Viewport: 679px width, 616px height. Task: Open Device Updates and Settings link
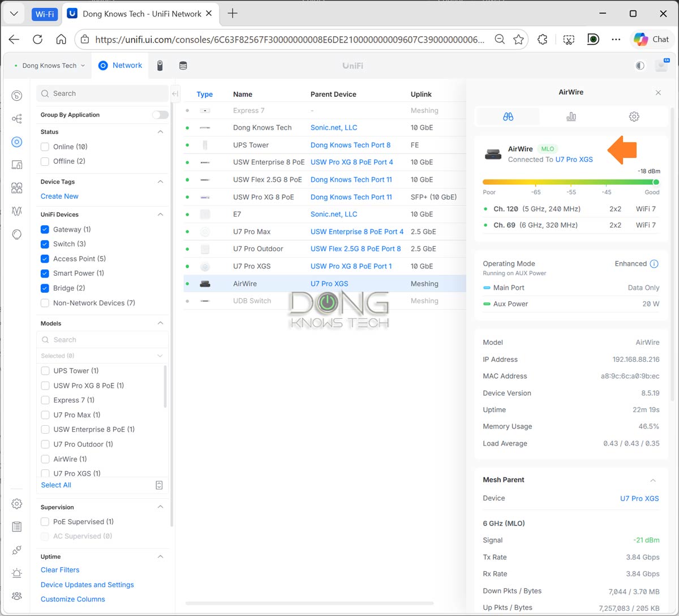click(87, 585)
